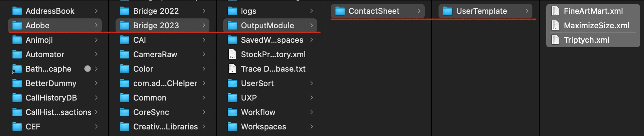Viewport: 644px width, 136px height.
Task: Click the Trace Database txt file icon
Action: [232, 69]
